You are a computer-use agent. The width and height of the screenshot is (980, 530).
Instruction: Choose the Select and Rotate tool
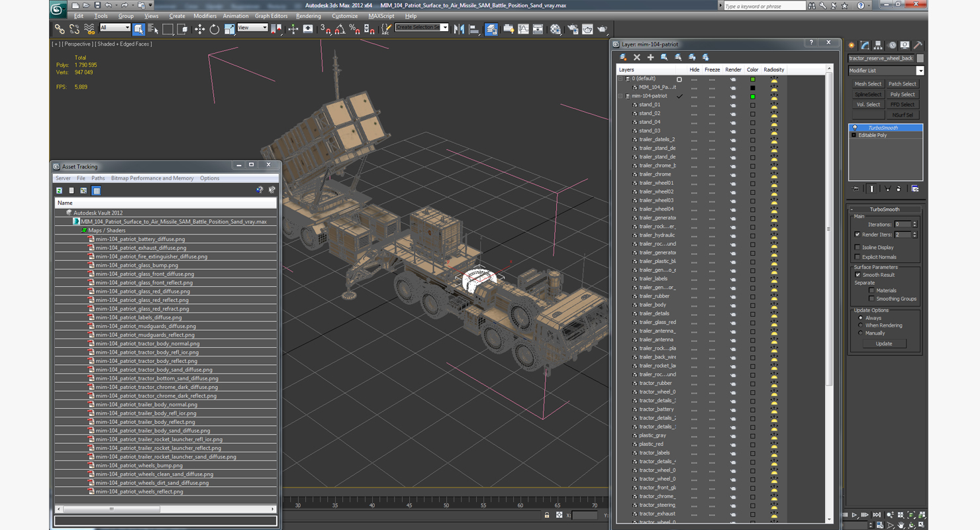(x=214, y=29)
